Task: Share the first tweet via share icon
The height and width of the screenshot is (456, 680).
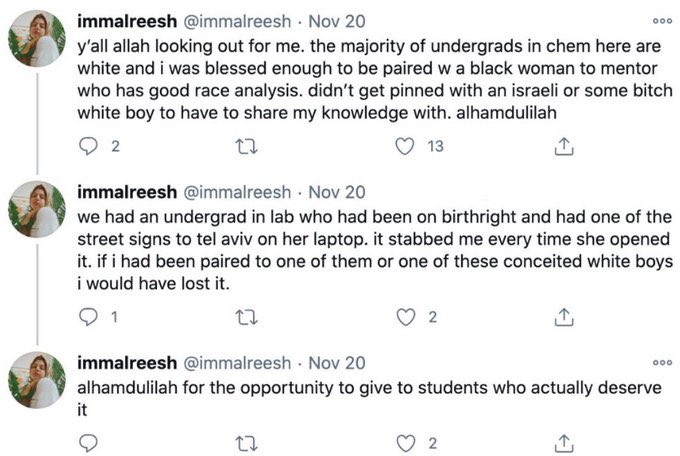Action: [562, 148]
